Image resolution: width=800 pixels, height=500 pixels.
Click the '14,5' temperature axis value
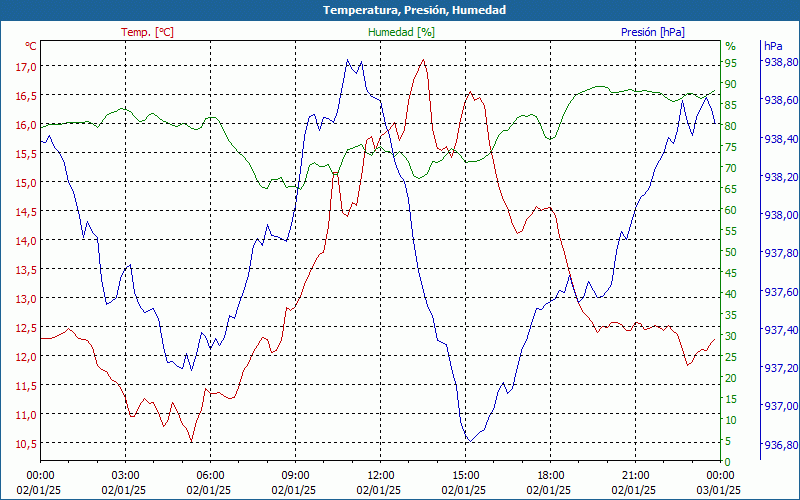pyautogui.click(x=24, y=212)
